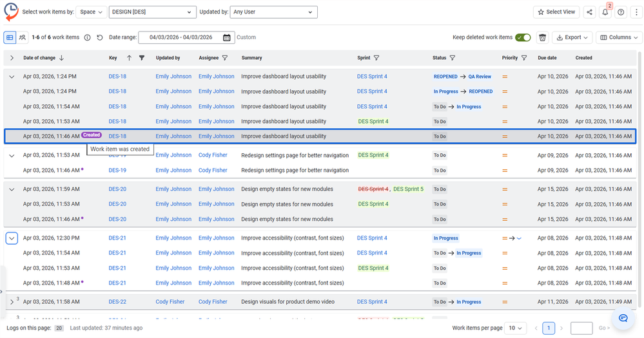Click the Select View button

pyautogui.click(x=556, y=12)
